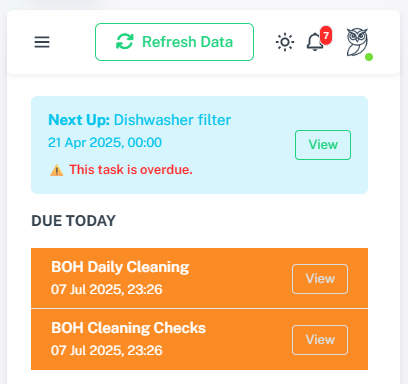The image size is (408, 384).
Task: Click the green online status dot
Action: tap(369, 57)
